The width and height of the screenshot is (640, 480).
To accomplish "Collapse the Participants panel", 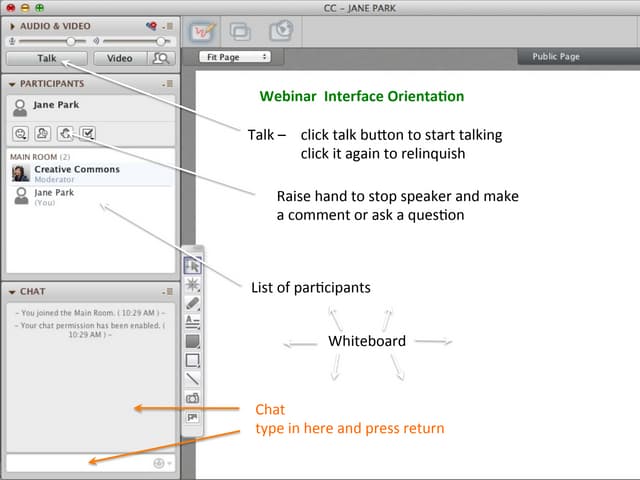I will point(11,83).
